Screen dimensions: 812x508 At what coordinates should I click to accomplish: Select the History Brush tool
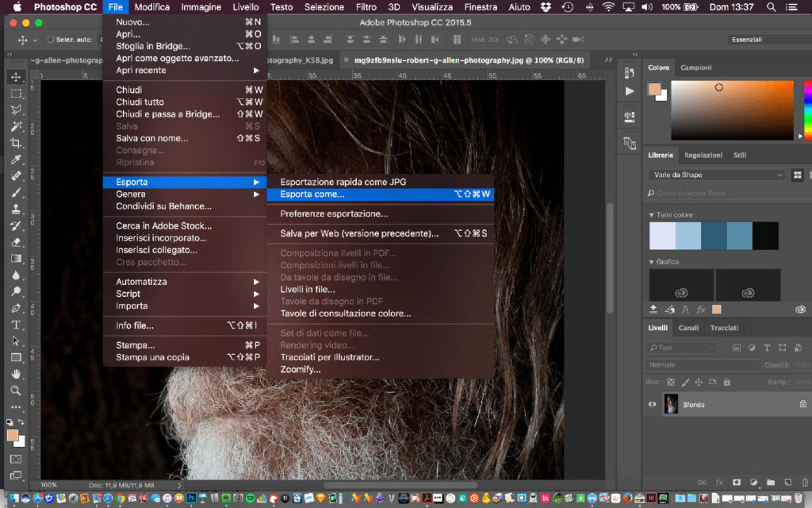(16, 226)
